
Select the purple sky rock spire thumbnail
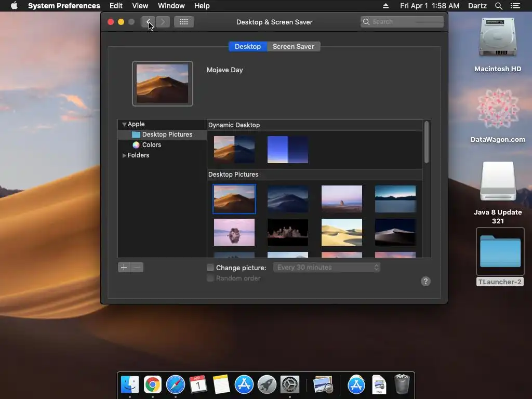click(342, 199)
